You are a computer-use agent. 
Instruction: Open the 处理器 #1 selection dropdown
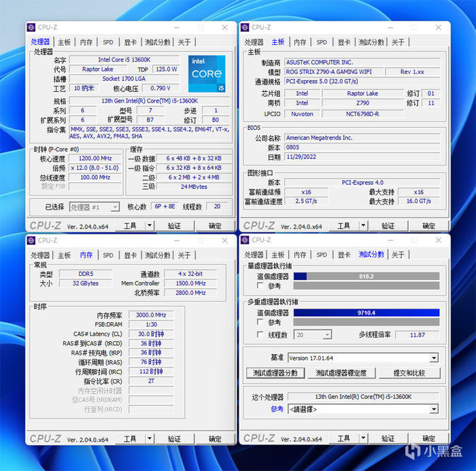coord(95,207)
